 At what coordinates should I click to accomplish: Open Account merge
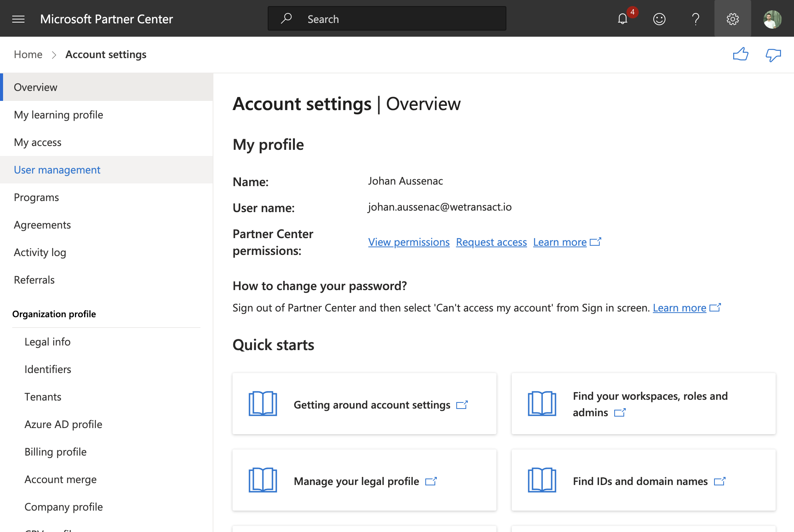click(x=106, y=479)
